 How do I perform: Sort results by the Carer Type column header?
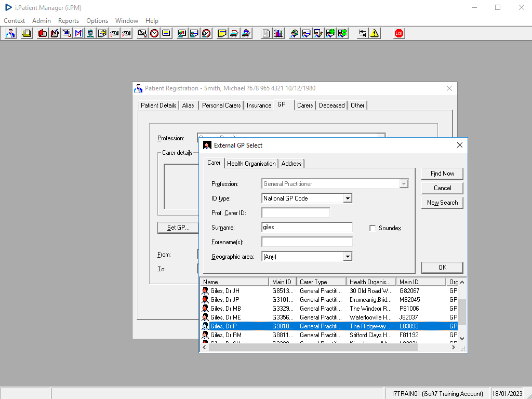[x=321, y=282]
